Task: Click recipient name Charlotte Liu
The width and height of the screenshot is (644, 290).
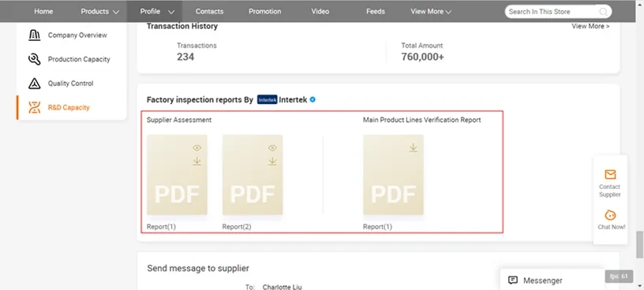Action: click(283, 287)
